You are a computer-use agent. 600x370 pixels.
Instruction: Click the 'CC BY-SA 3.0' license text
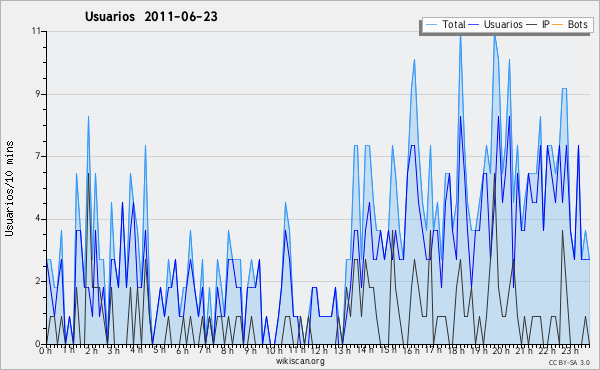point(569,363)
